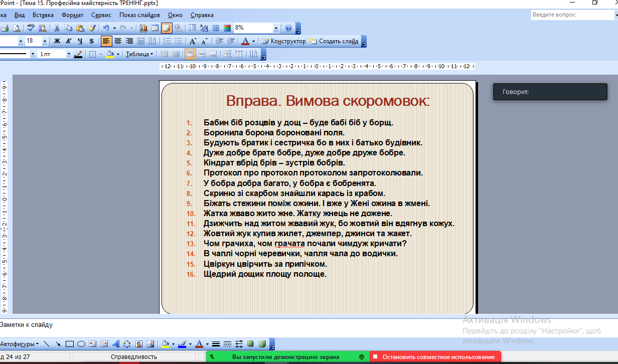
Task: Click the Создать слайд button
Action: [334, 41]
